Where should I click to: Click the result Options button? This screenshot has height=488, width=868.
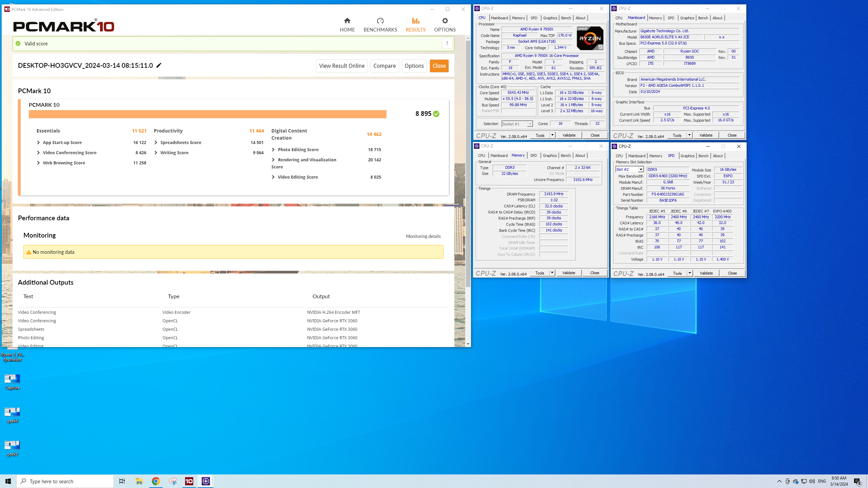tap(414, 66)
